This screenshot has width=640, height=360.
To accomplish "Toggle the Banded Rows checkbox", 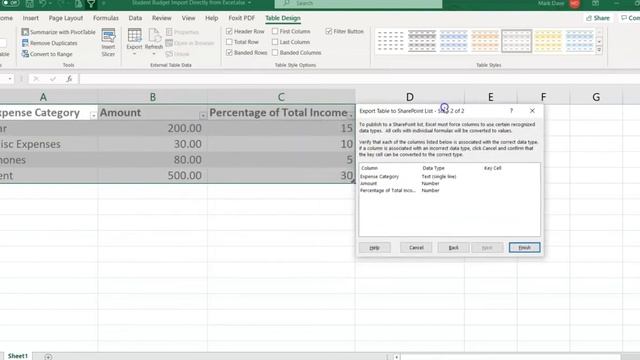I will (x=229, y=52).
